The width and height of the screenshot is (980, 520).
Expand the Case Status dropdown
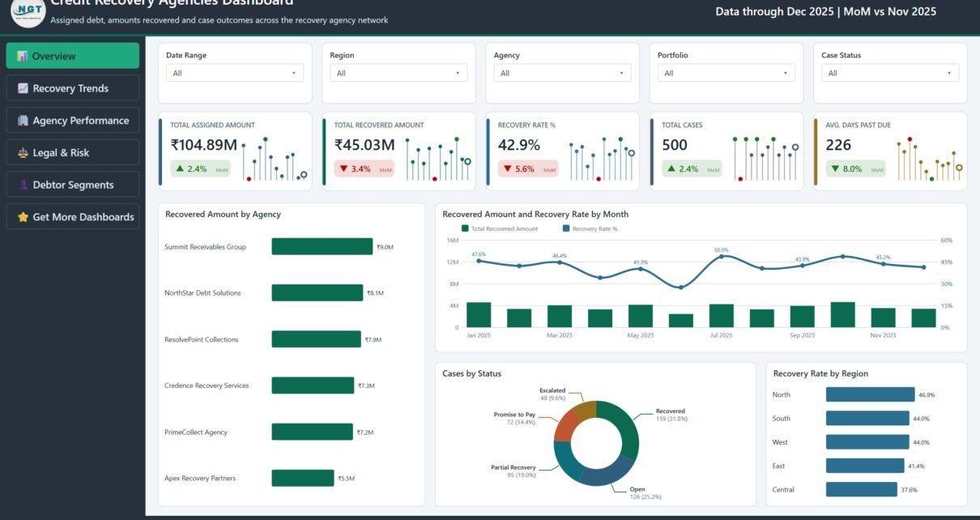890,73
